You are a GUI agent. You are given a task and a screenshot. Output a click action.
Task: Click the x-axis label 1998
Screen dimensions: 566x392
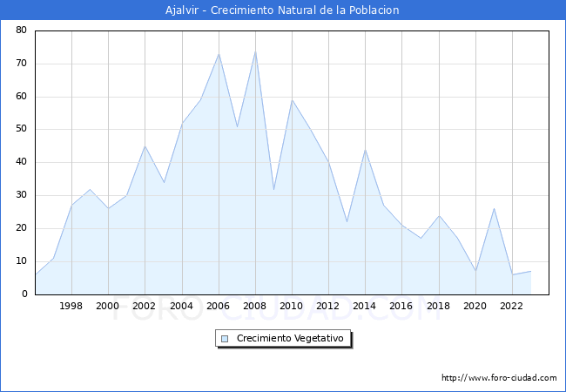(71, 306)
